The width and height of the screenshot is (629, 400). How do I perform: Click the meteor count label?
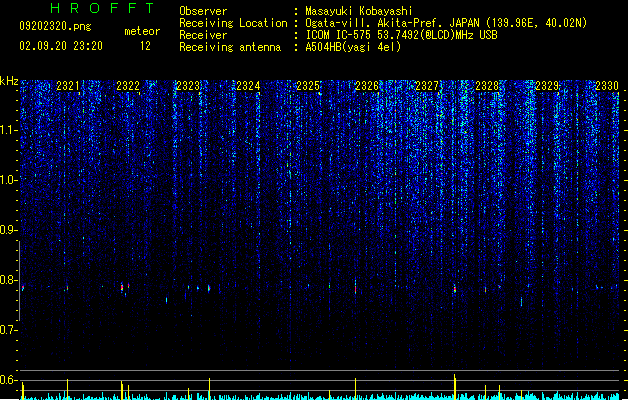142,31
